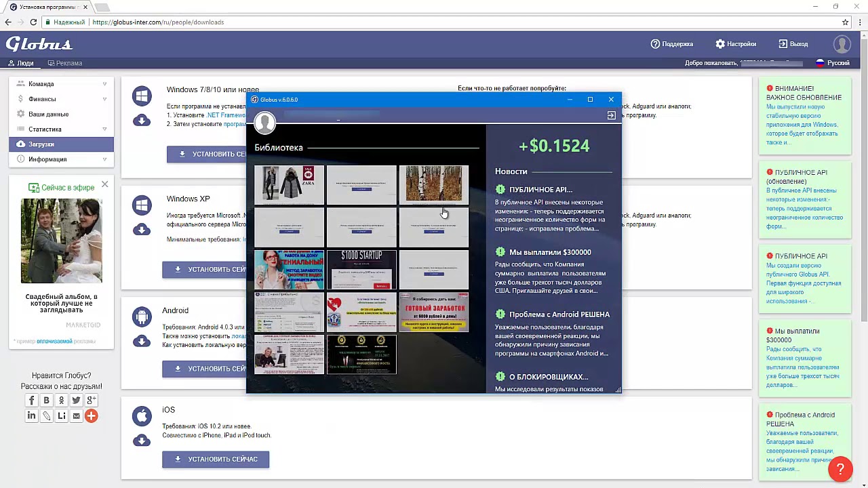
Task: Share via the Odnoklassniki icon
Action: click(61, 401)
